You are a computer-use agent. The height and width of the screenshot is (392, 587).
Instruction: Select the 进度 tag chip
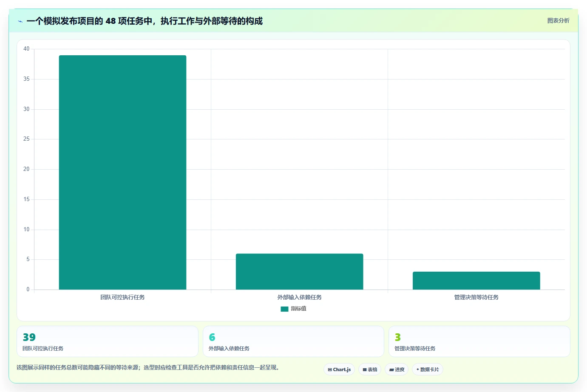(397, 369)
